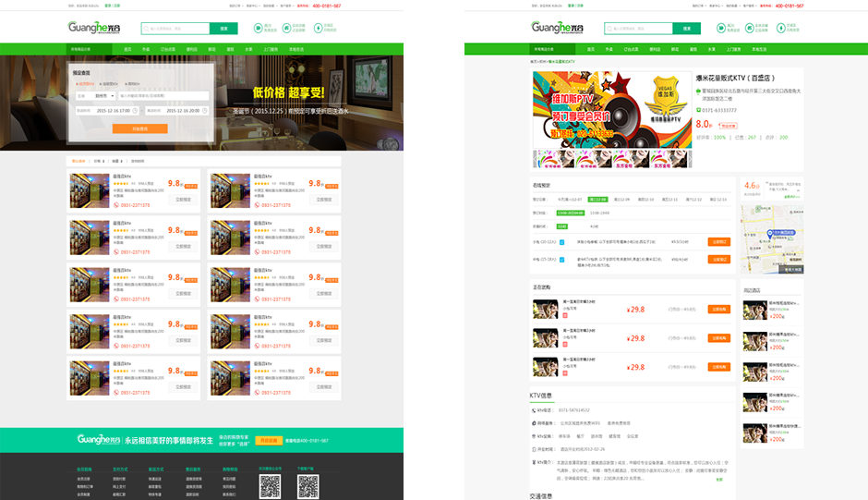Screen dimensions: 868x500
Task: Click the Guanghe logo on the left page
Action: click(x=94, y=27)
